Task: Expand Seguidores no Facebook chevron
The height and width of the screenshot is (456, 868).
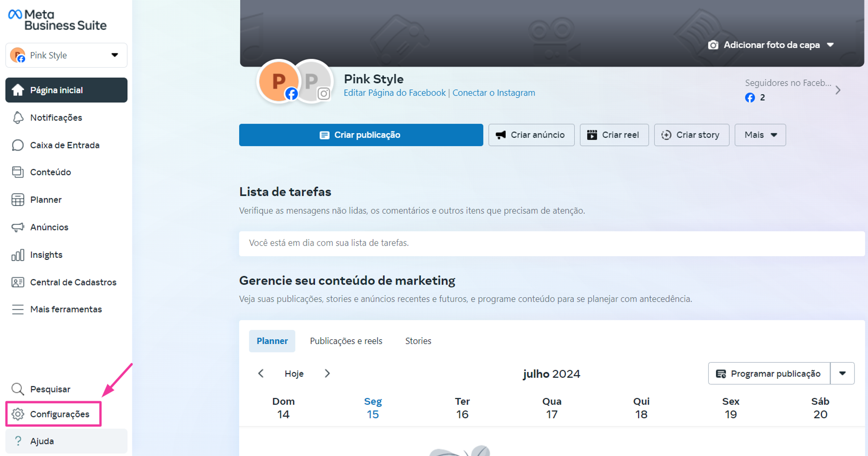Action: pos(838,90)
